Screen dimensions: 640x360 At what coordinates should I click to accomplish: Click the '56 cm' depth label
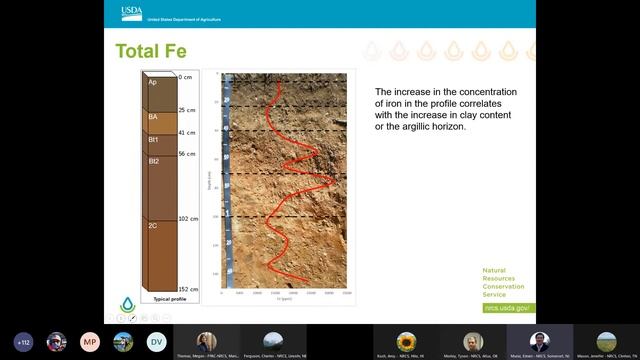[187, 154]
